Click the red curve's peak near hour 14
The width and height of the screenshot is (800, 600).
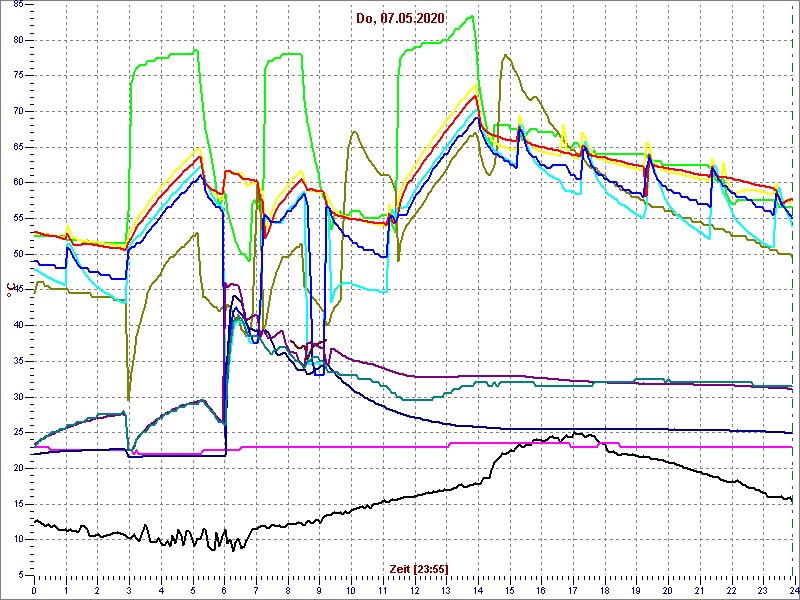coord(476,96)
